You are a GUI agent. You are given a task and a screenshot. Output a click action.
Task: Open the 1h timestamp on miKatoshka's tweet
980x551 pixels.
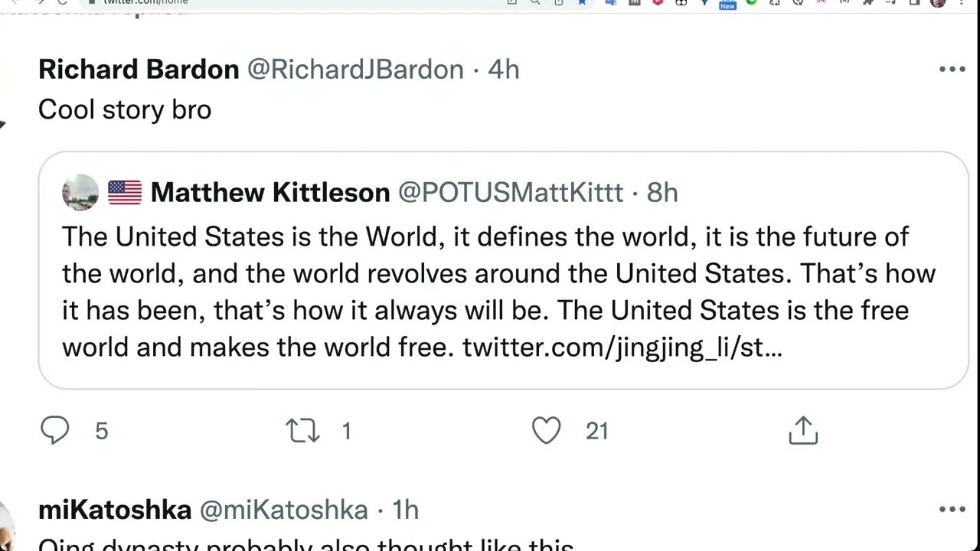tap(405, 510)
